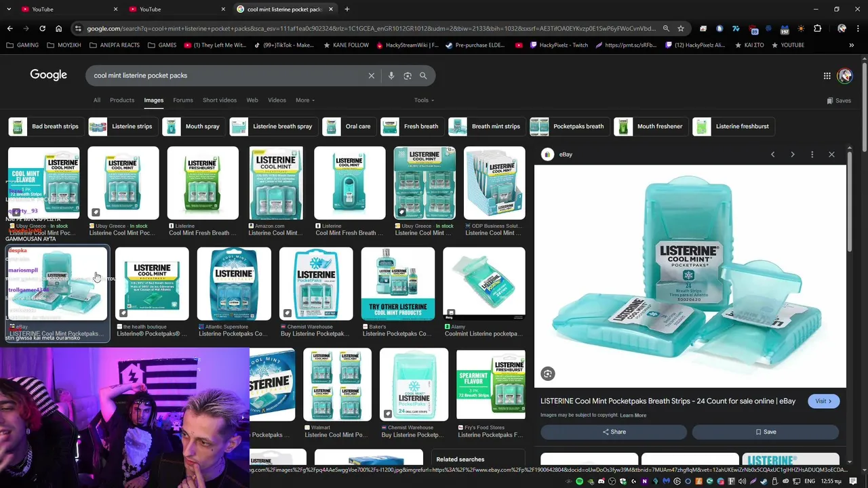This screenshot has height=488, width=868.
Task: Open more options in image preview panel
Action: point(812,155)
